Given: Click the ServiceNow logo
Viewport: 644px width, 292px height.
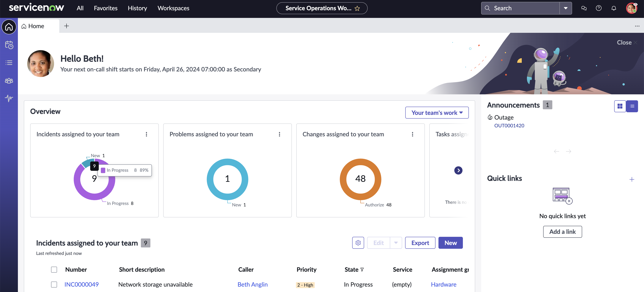Looking at the screenshot, I should (37, 8).
